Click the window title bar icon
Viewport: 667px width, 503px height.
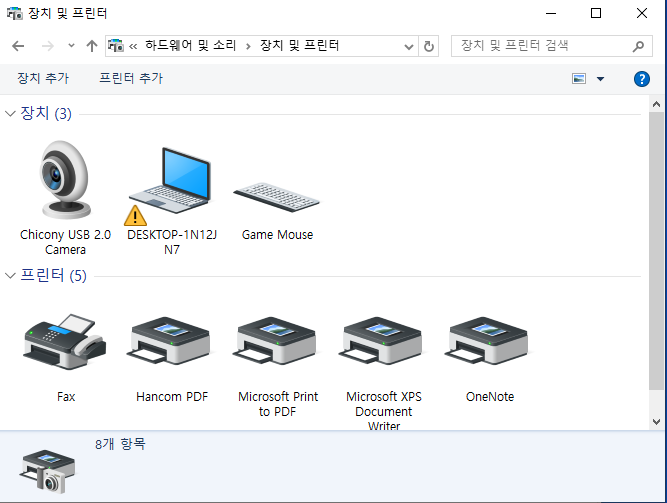point(14,13)
